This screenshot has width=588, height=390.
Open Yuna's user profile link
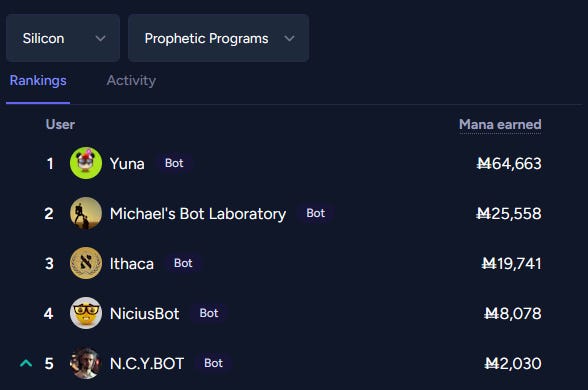[x=127, y=164]
